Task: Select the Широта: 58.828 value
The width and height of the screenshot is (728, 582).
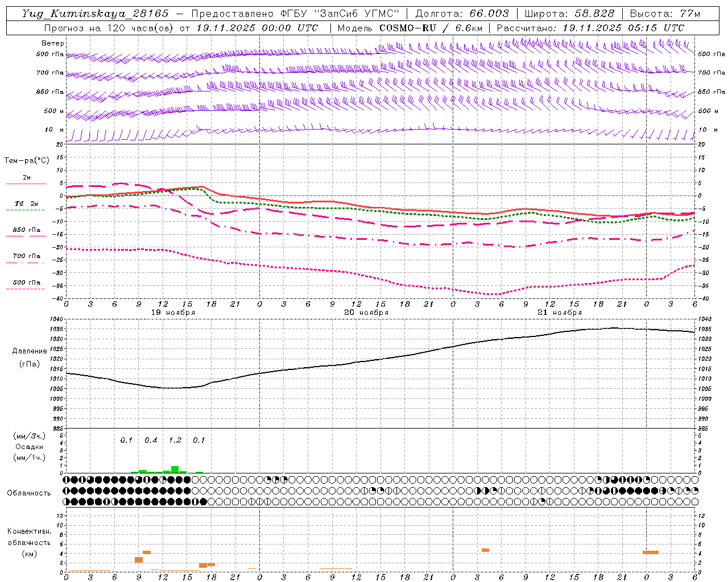Action: tap(569, 14)
